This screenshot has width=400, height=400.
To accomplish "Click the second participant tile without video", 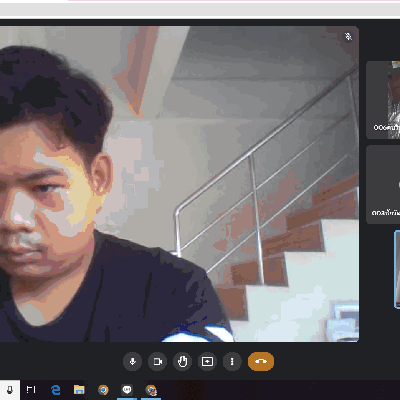I will (383, 184).
